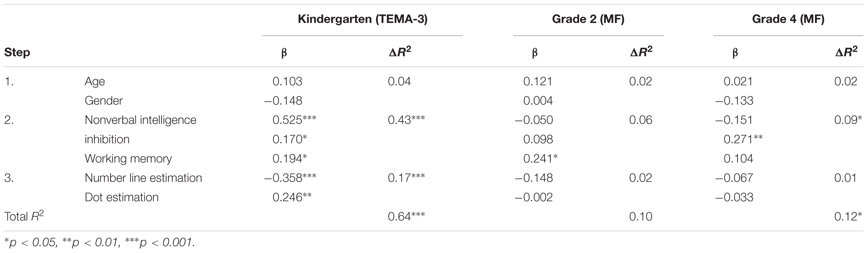Click the Grade 2 (MF) header
Viewport: 868px width, 253px height.
click(588, 20)
